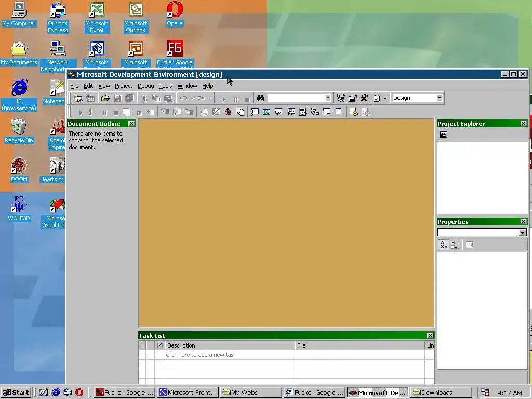Switch to Microsoft Front... taskbar button
This screenshot has height=399, width=532.
click(x=188, y=393)
